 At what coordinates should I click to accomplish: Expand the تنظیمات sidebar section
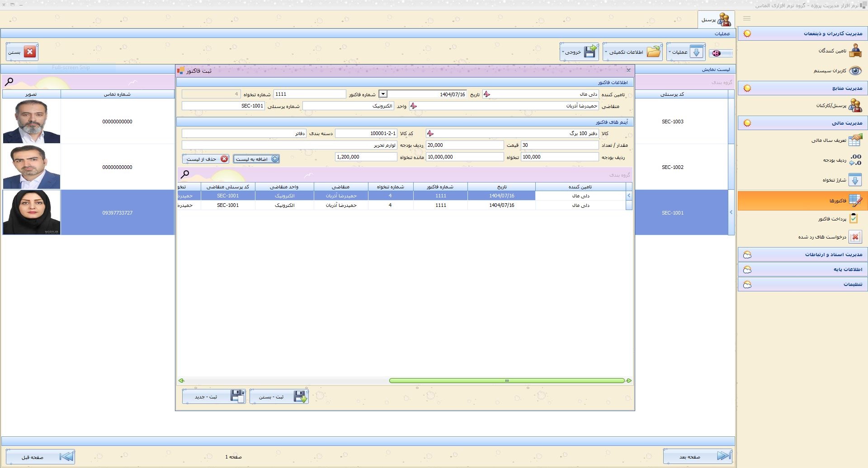pos(803,284)
